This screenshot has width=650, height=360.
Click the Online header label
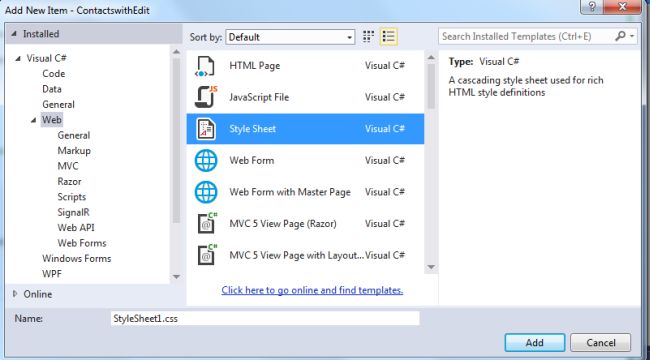click(38, 294)
